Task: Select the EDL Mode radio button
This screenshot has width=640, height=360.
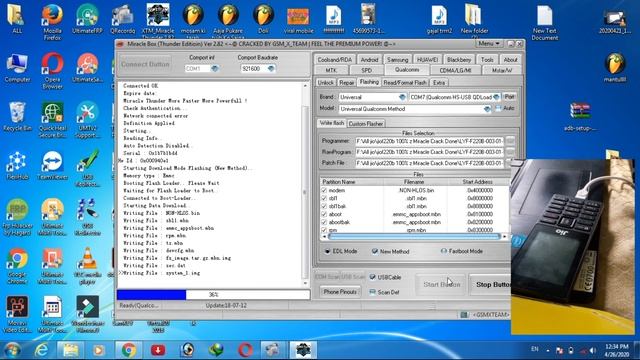Action: coord(327,251)
